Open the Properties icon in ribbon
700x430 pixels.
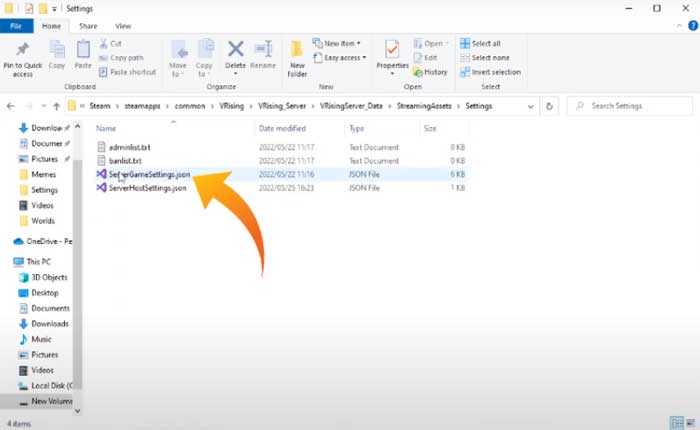392,51
